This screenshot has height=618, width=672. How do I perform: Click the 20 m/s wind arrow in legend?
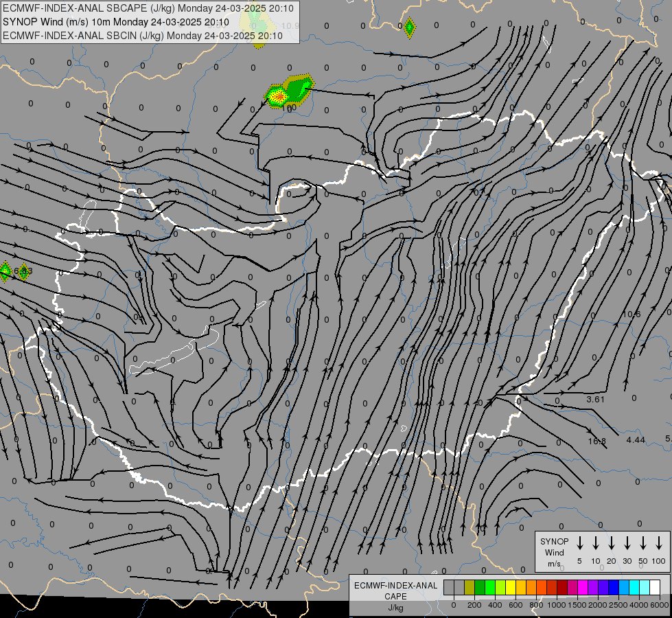tap(611, 543)
